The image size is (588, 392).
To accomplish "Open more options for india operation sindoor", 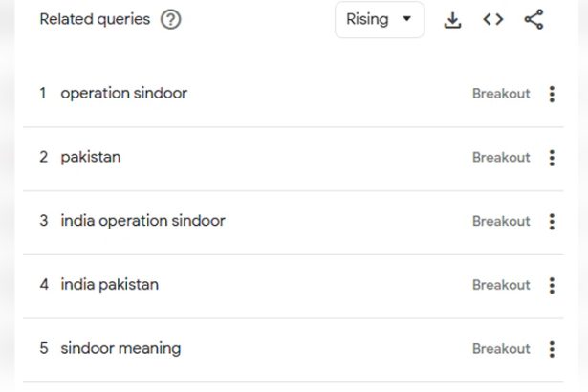I will pyautogui.click(x=552, y=221).
